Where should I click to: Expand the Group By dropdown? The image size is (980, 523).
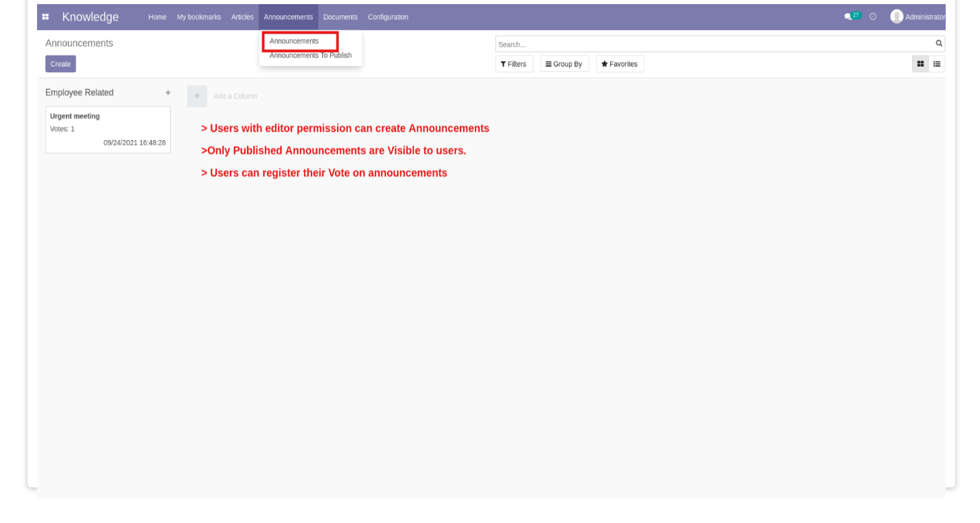[564, 64]
